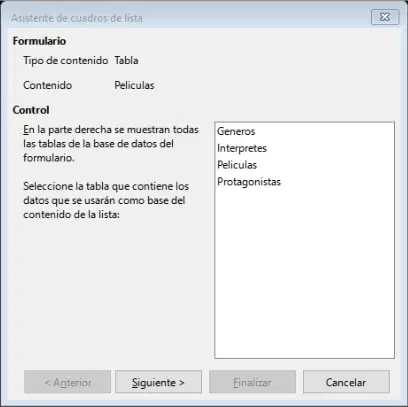Select the Protagonistas table
408x407 pixels.
[x=249, y=182]
